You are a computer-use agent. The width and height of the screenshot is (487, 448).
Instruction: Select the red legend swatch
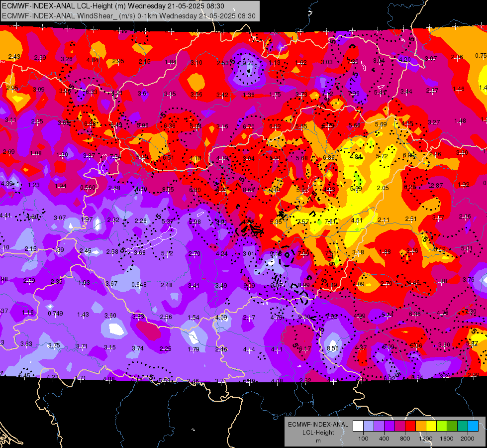point(410,426)
